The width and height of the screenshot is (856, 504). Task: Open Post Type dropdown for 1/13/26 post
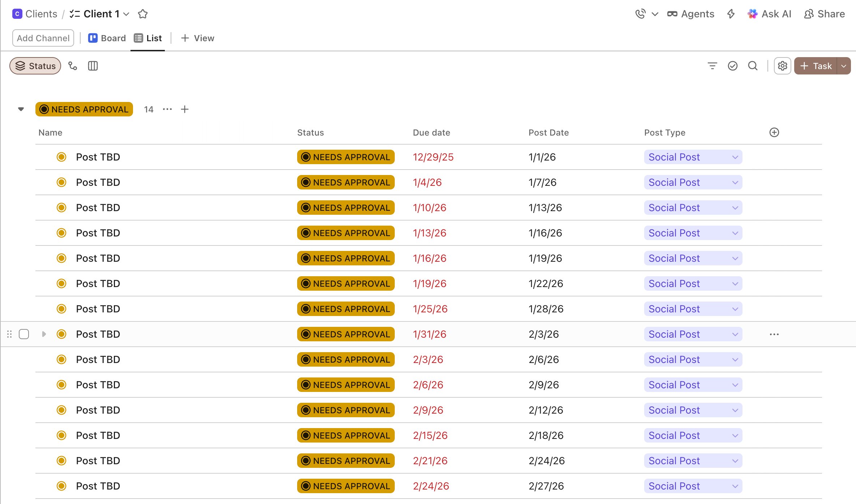pos(693,208)
